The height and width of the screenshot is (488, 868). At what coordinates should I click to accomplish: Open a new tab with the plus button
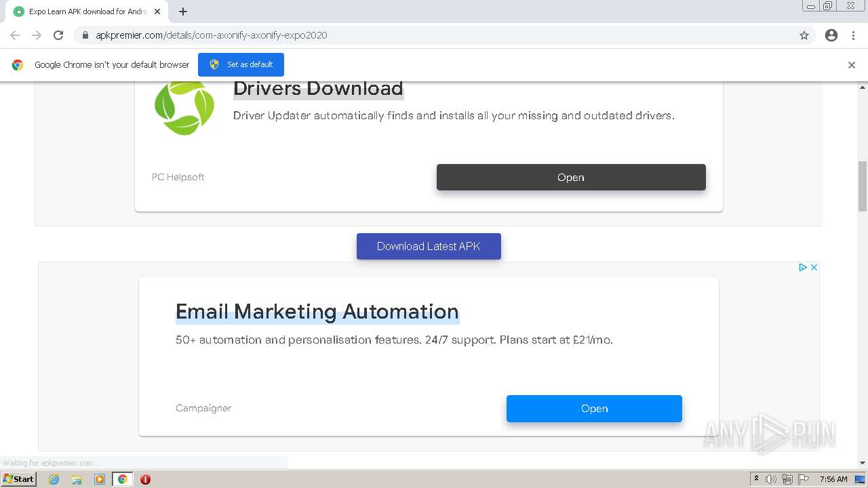[x=183, y=12]
